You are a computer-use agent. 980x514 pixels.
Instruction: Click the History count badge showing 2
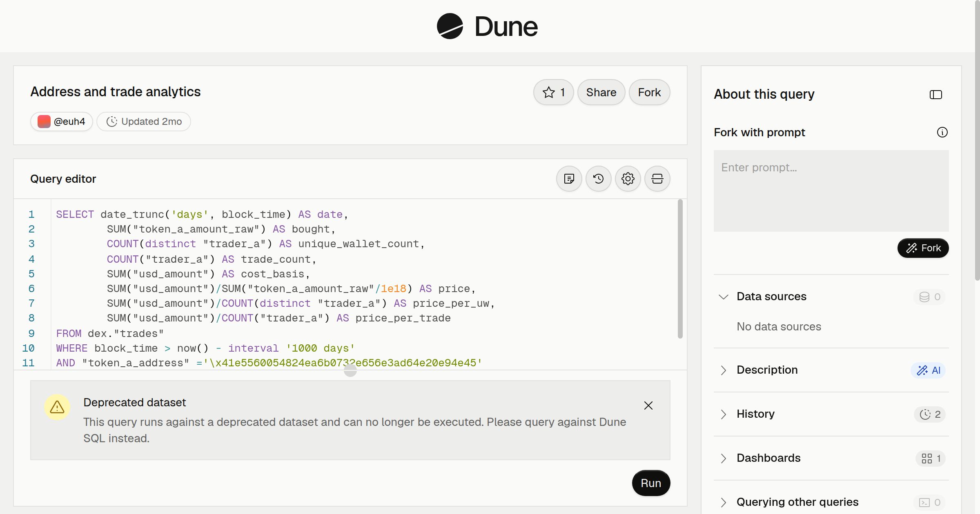click(930, 414)
